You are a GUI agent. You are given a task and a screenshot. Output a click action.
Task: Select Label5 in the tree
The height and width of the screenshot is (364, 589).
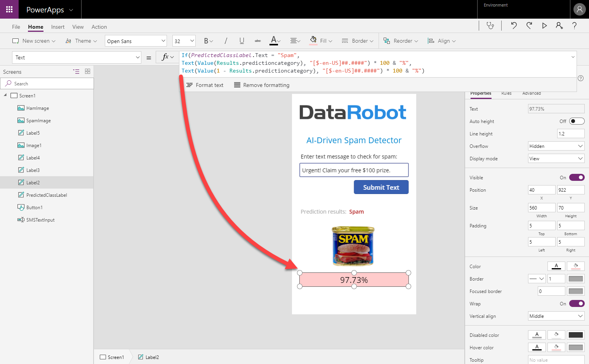(x=33, y=133)
